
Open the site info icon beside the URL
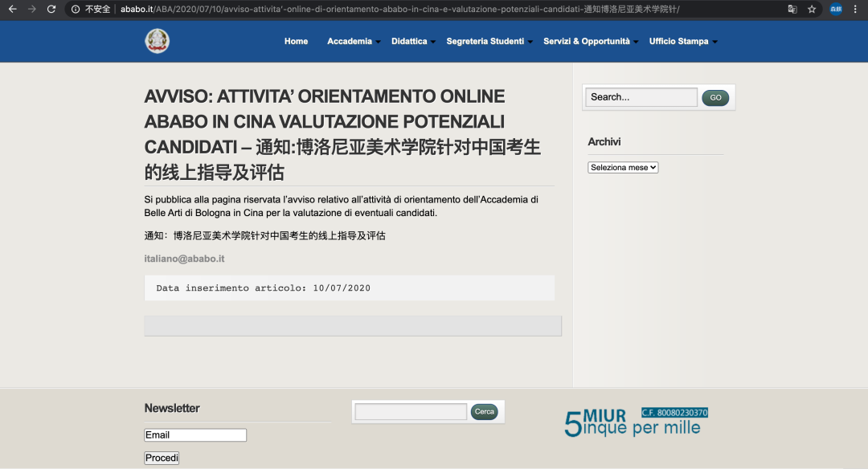coord(76,9)
